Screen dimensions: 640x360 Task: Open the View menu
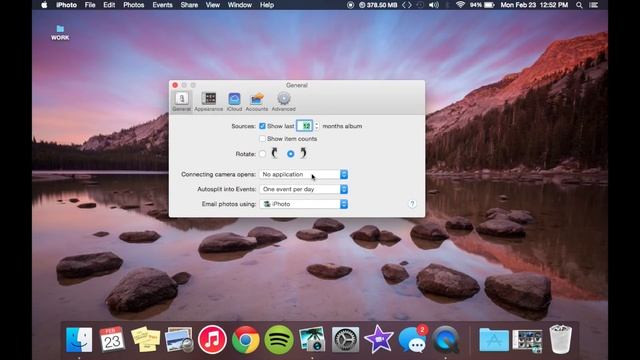click(x=213, y=5)
